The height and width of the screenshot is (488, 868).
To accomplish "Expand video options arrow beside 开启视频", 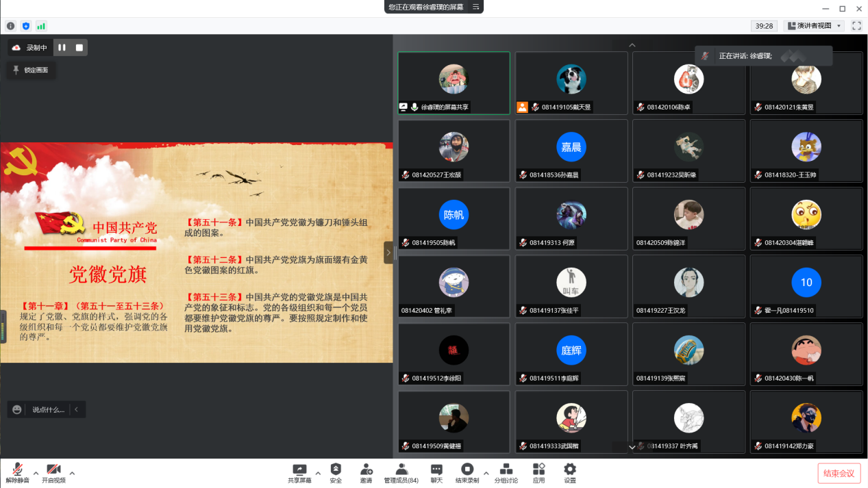I will [x=72, y=473].
